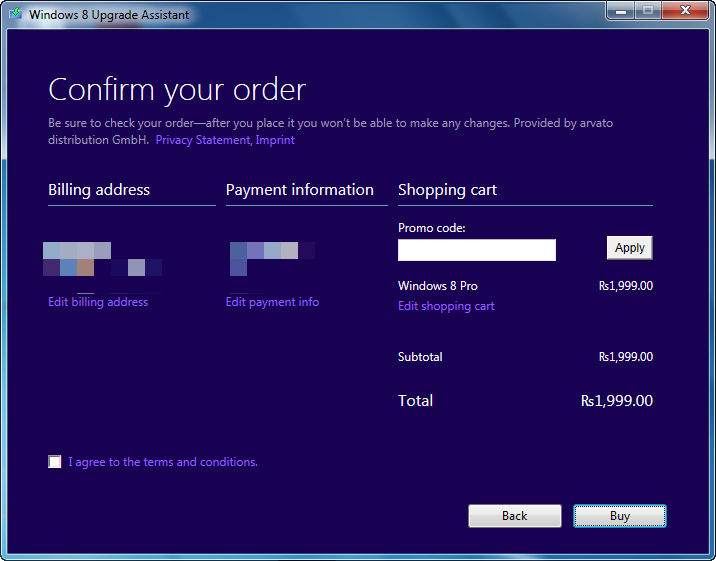Click the Promo code label
Image resolution: width=716 pixels, height=561 pixels.
tap(432, 228)
